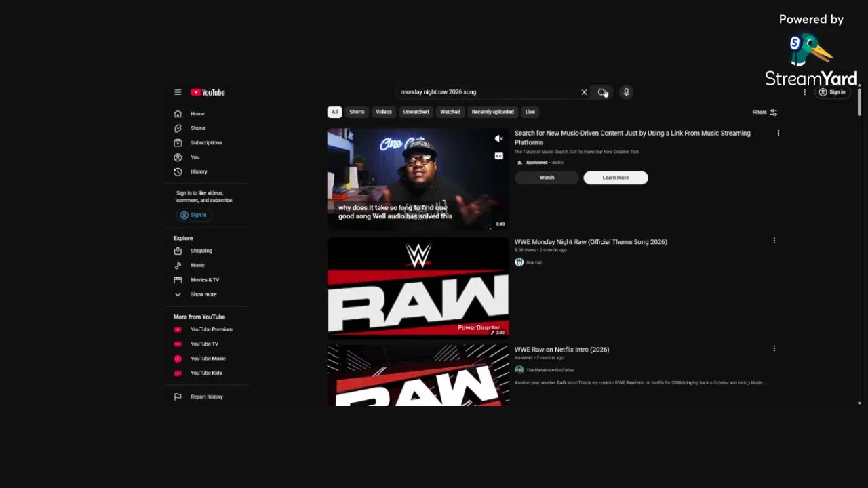Click the StreamYard duck logo
This screenshot has height=488, width=868.
click(810, 51)
